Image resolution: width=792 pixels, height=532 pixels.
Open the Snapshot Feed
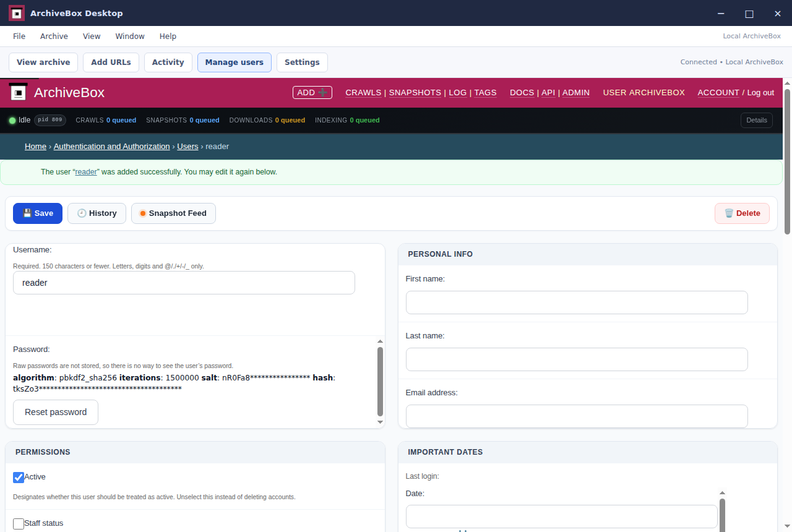[x=173, y=213]
